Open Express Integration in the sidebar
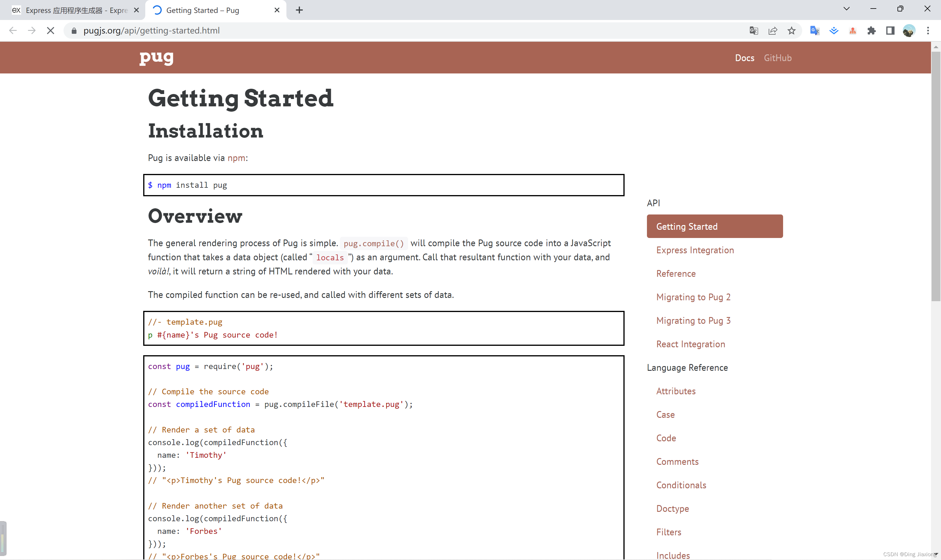Viewport: 941px width, 560px height. click(695, 250)
